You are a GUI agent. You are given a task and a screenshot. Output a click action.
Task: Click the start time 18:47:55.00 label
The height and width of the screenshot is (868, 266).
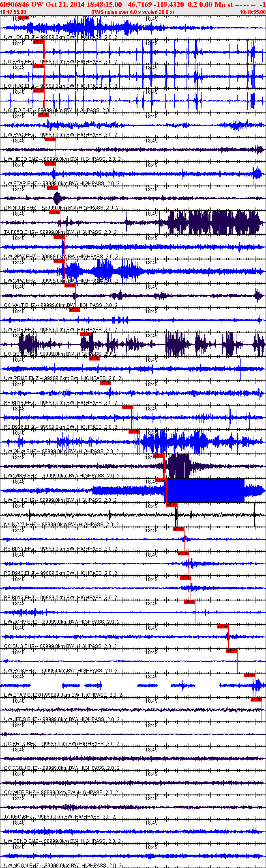(13, 12)
